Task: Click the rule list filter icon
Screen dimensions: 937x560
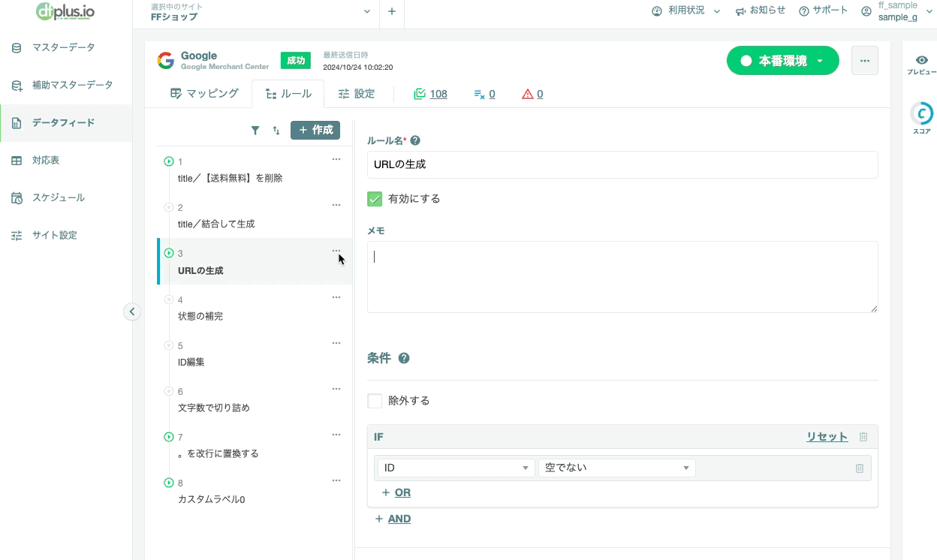Action: coord(255,131)
